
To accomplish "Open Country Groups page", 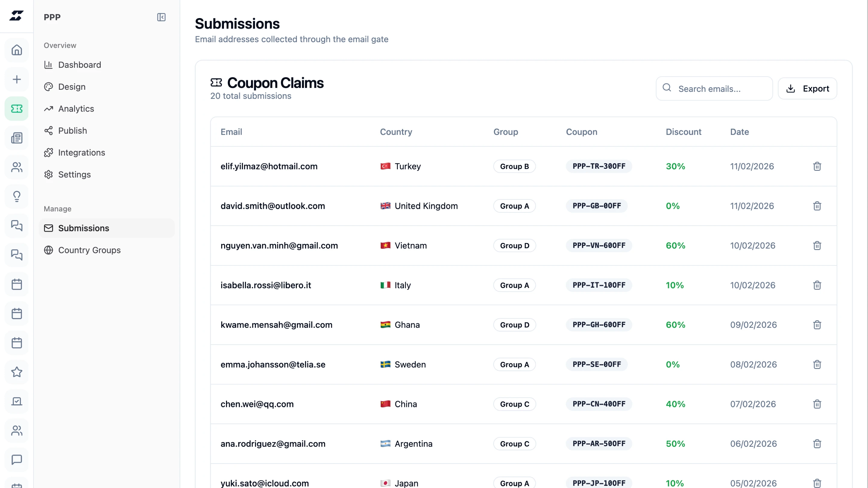I will tap(89, 250).
